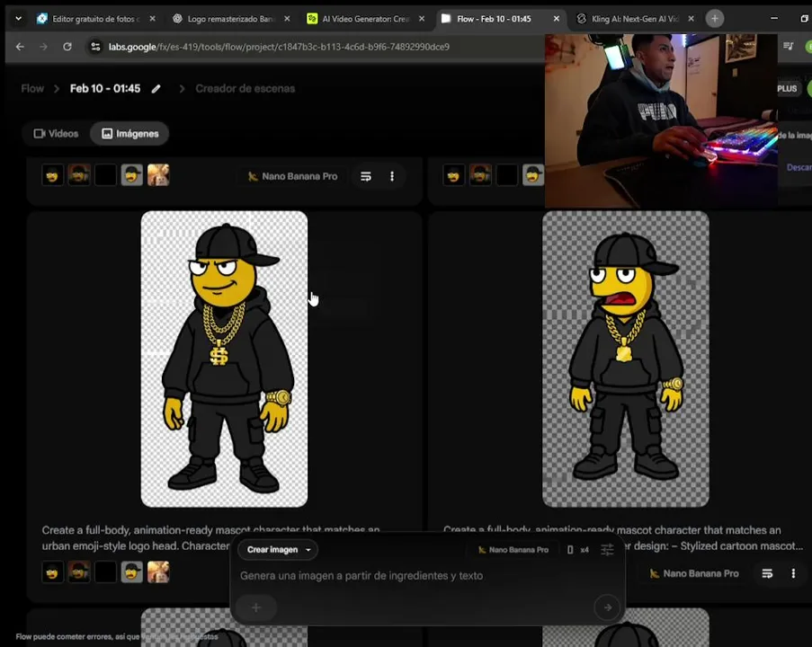Minimize the browser window
The width and height of the screenshot is (812, 647).
[774, 19]
